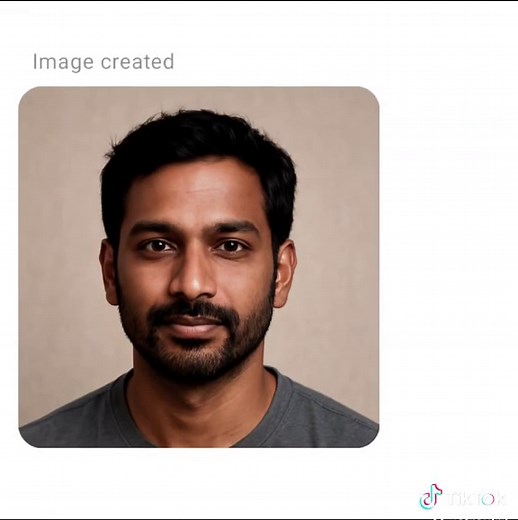Viewport: 518px width, 520px height.
Task: Click the letter "I" in "Image created"
Action: (x=34, y=62)
